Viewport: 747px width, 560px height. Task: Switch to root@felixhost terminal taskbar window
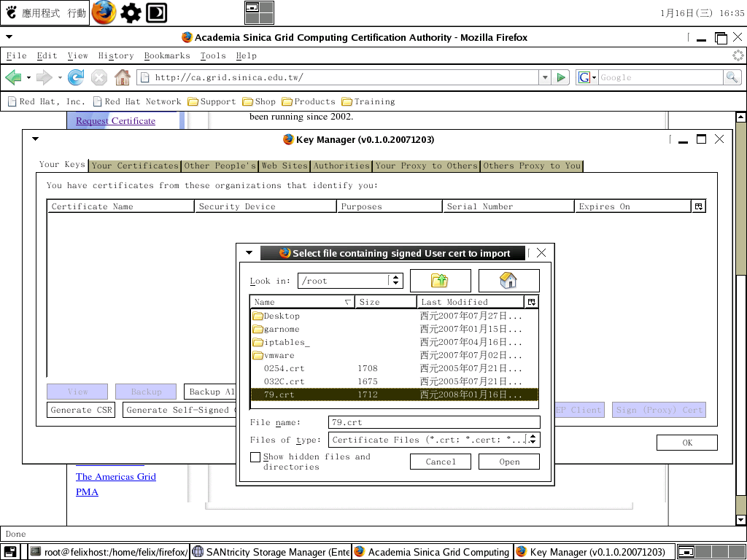[x=109, y=552]
